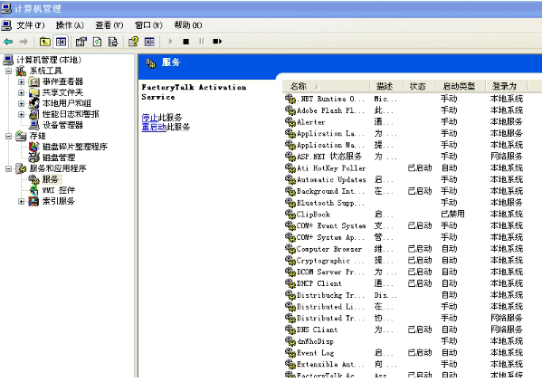The height and width of the screenshot is (392, 542).
Task: Click the Stop service square button
Action: tap(186, 42)
